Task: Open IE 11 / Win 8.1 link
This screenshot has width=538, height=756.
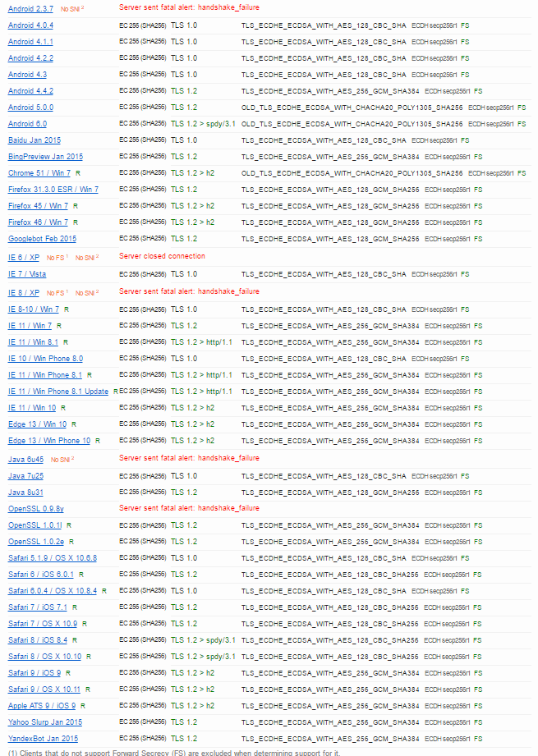Action: pyautogui.click(x=33, y=341)
